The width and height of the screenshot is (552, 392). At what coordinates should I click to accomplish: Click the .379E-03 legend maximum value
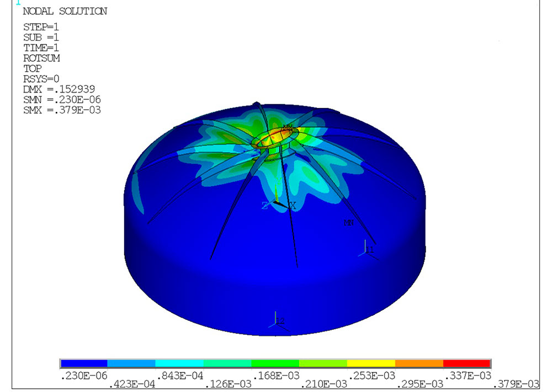point(517,383)
